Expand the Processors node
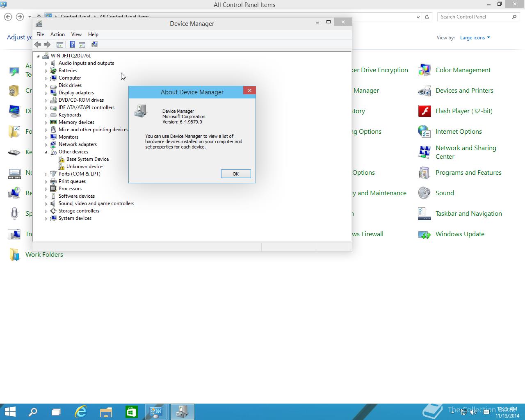This screenshot has width=525, height=420. tap(46, 189)
